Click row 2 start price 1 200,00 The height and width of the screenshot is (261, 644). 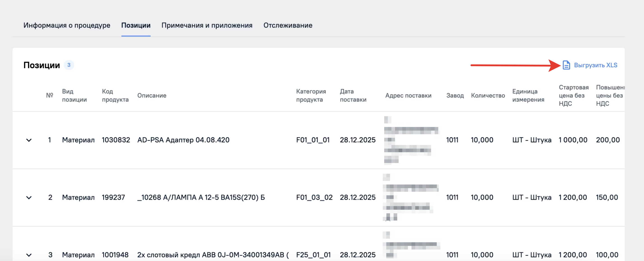point(573,197)
